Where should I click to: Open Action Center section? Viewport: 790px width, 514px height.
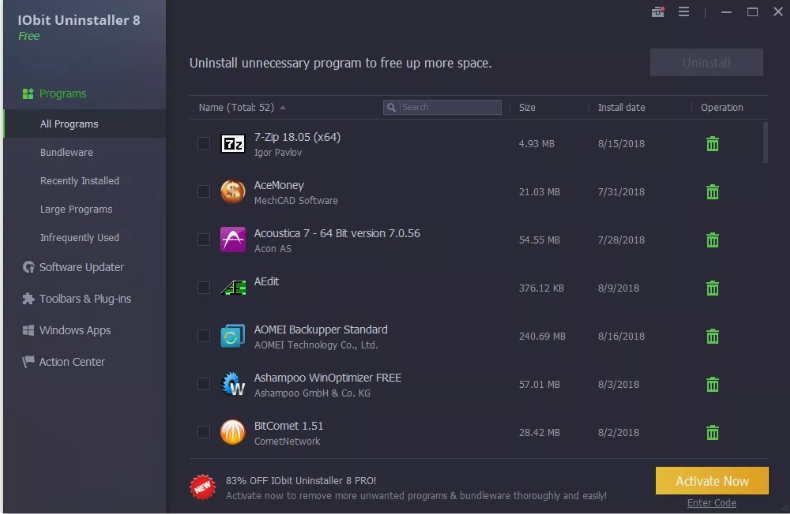64,362
